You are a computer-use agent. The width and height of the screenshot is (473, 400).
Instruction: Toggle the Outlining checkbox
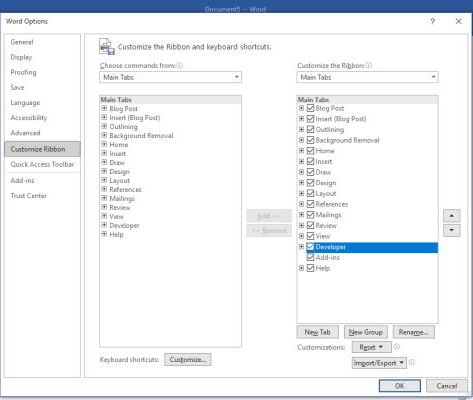[x=310, y=129]
